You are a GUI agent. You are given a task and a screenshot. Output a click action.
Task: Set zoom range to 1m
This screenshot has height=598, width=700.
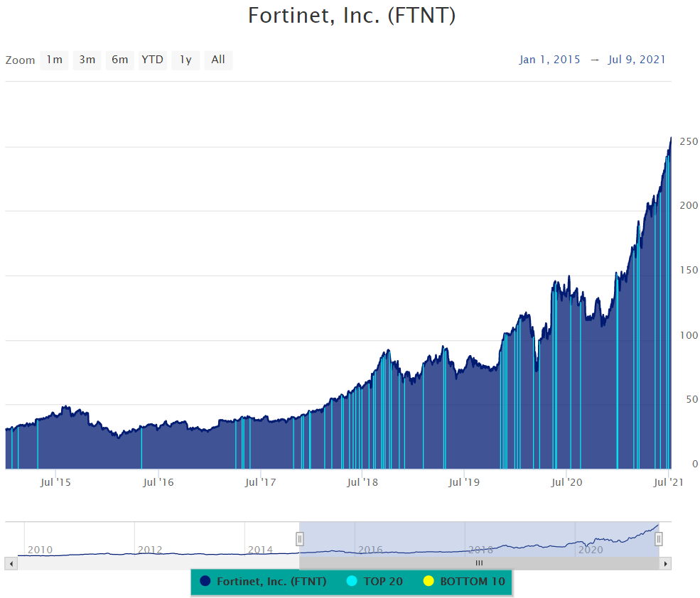click(55, 60)
